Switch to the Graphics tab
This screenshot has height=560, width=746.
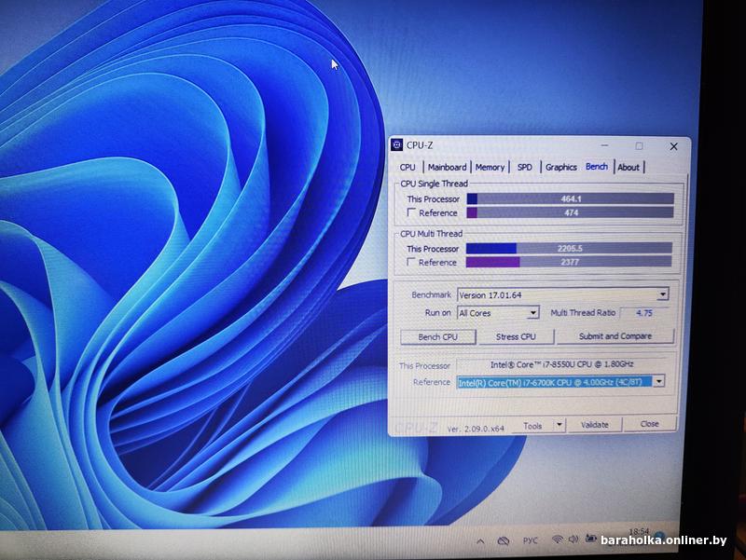tap(560, 168)
